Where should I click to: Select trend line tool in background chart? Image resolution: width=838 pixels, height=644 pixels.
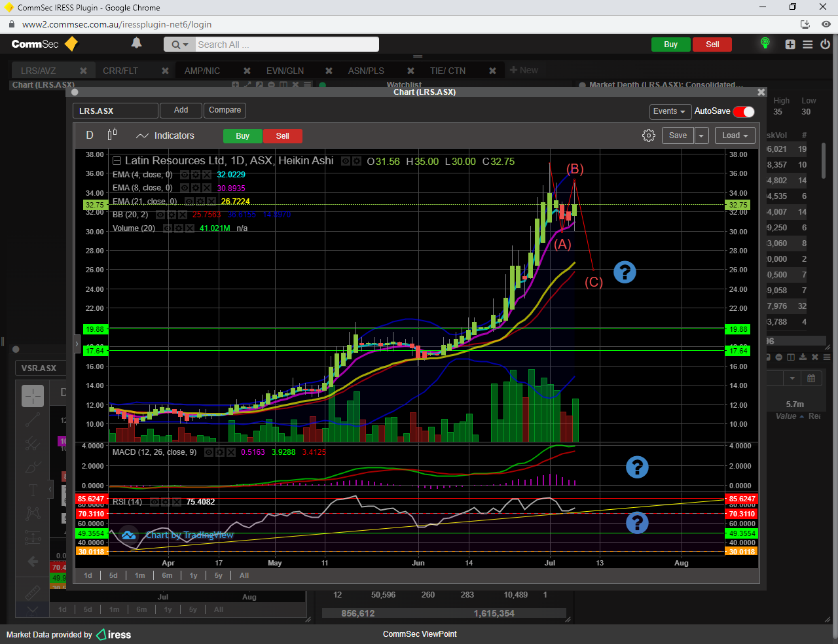pyautogui.click(x=33, y=420)
